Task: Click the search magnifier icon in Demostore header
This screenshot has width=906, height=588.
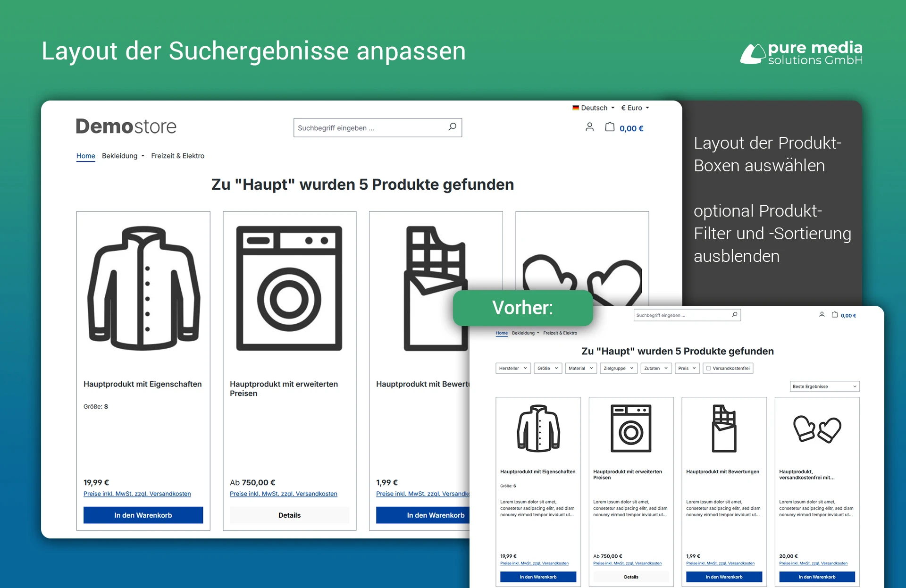Action: point(452,127)
